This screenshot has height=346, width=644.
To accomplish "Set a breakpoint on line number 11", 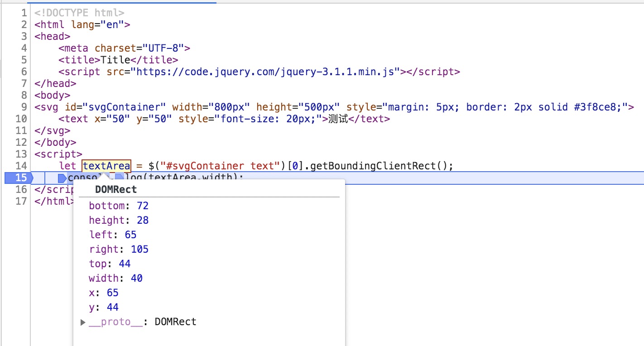I will [x=21, y=130].
